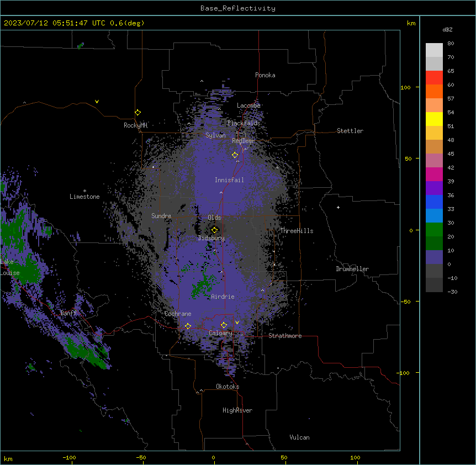The width and height of the screenshot is (476, 465).
Task: Click the yellow V marker northwest of RockyMH
Action: (97, 102)
